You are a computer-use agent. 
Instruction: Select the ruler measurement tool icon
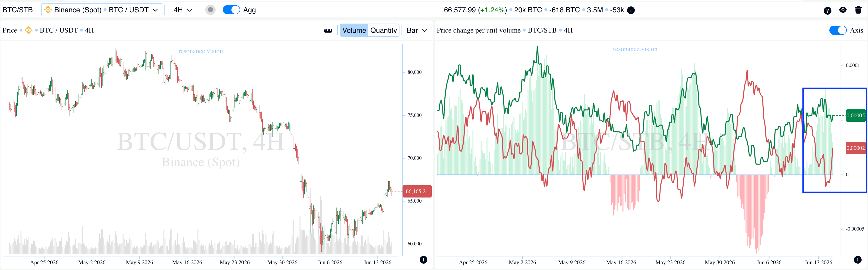click(x=328, y=30)
